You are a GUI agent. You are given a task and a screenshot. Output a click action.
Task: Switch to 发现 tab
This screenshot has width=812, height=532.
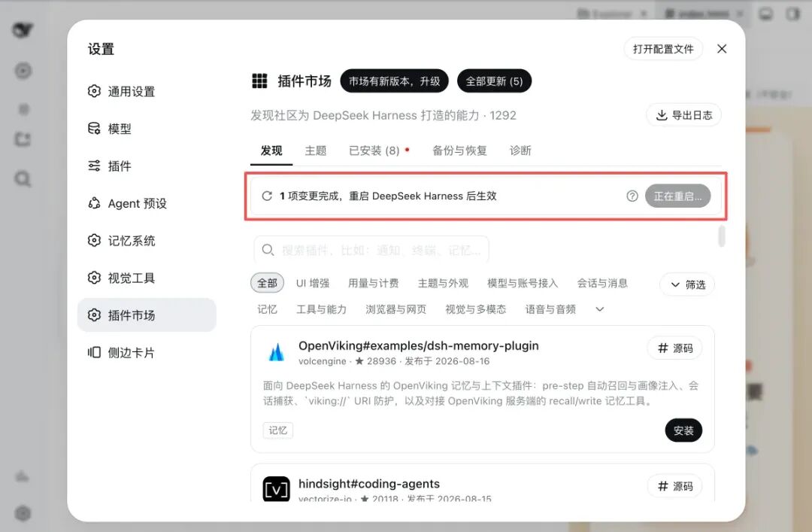(x=271, y=151)
